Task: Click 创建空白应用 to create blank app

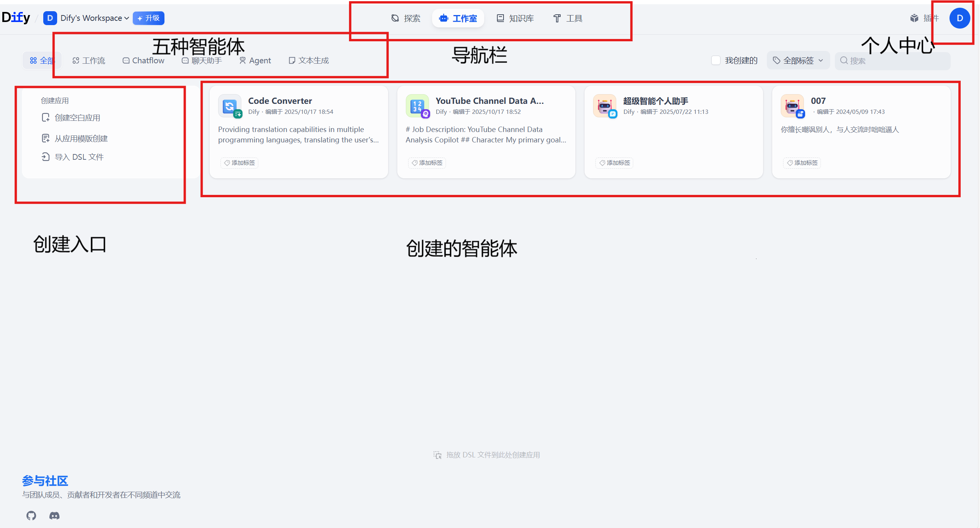Action: 71,118
